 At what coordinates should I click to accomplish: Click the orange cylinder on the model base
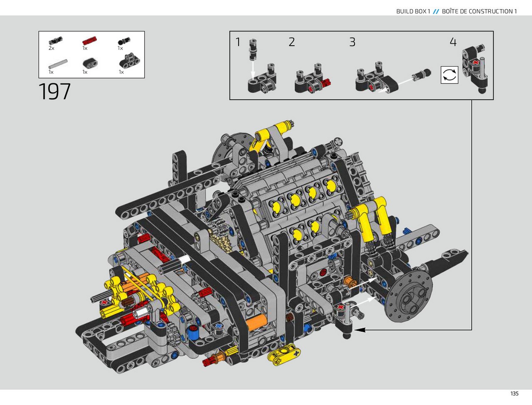pyautogui.click(x=256, y=323)
